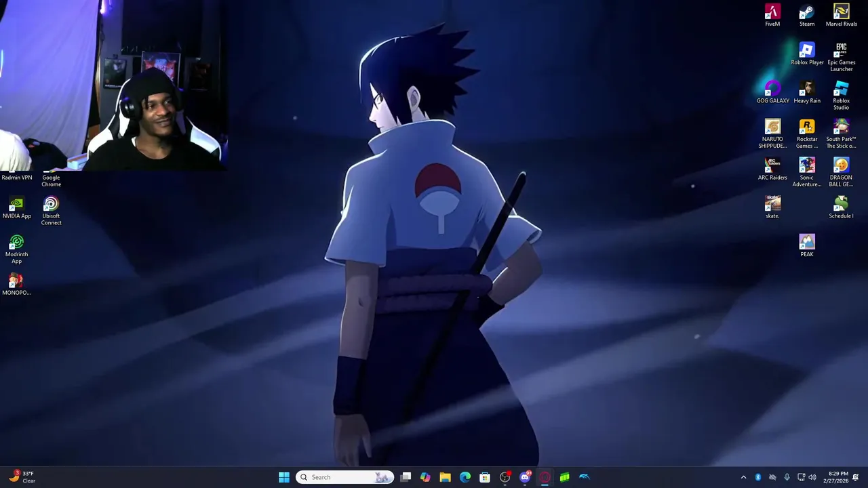Open the Modrinth App desktop icon
The height and width of the screenshot is (488, 868).
point(17,249)
